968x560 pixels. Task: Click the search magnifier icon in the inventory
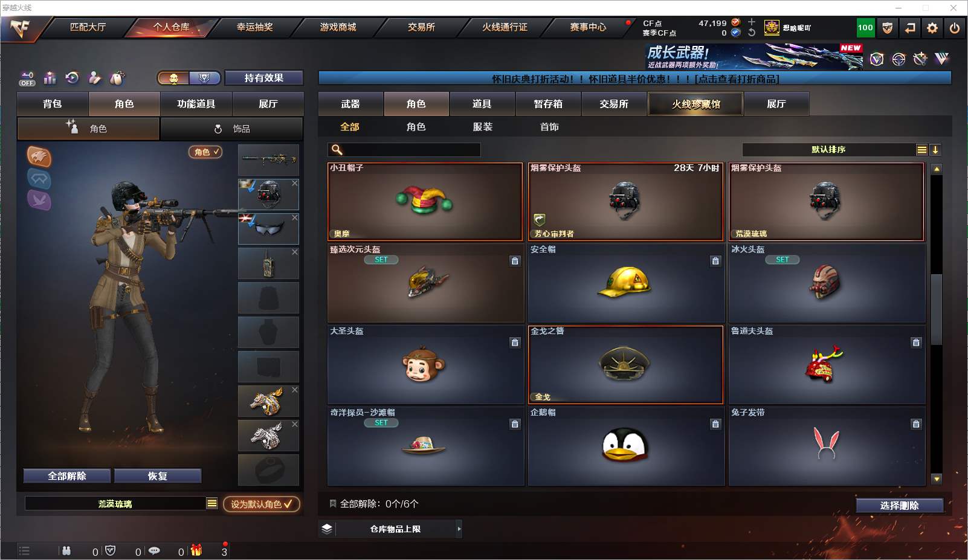point(337,150)
